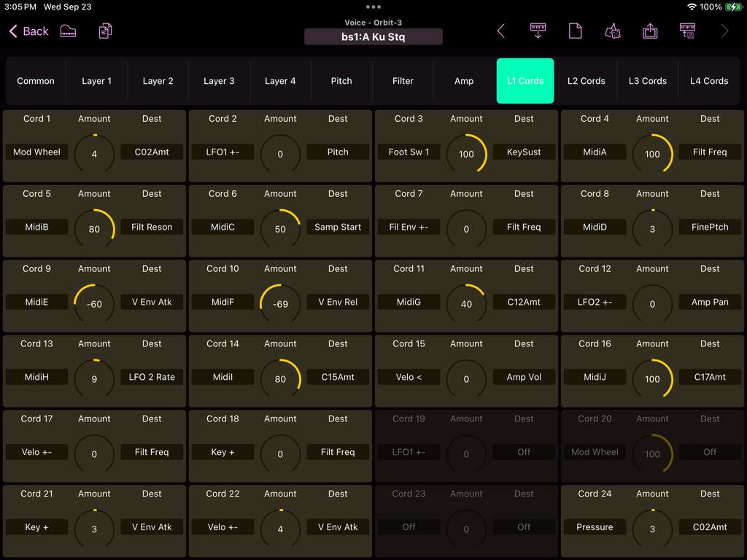
Task: Open Cord 1 source Mod Wheel dropdown
Action: point(36,152)
